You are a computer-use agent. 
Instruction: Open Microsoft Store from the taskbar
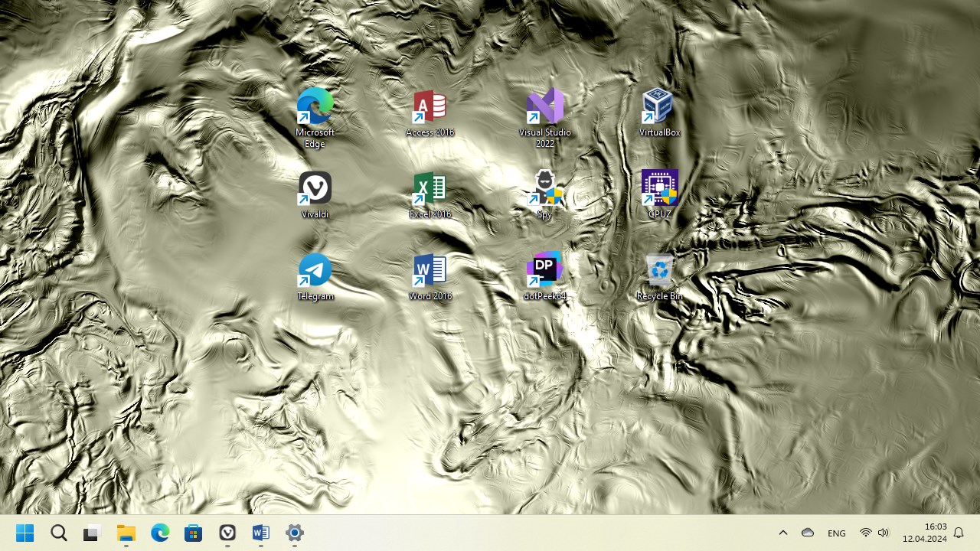pos(194,533)
